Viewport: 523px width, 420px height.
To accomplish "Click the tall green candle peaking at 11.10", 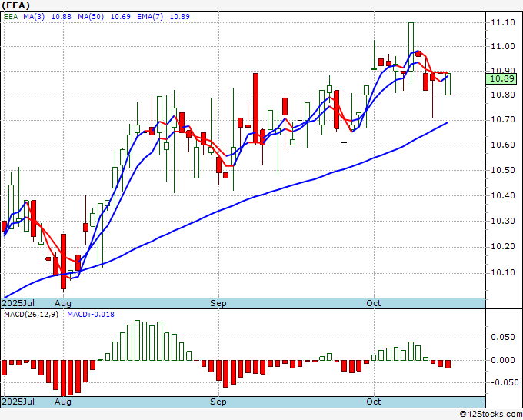I will pos(411,47).
